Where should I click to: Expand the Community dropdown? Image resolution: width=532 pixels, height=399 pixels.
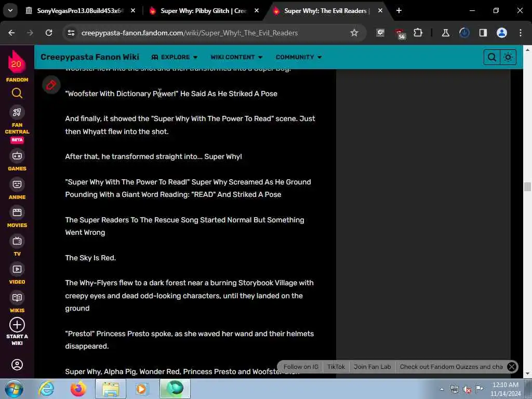(299, 57)
